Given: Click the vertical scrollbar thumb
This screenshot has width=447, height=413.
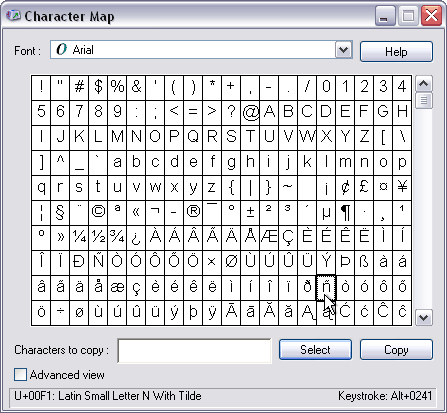Looking at the screenshot, I should 424,101.
